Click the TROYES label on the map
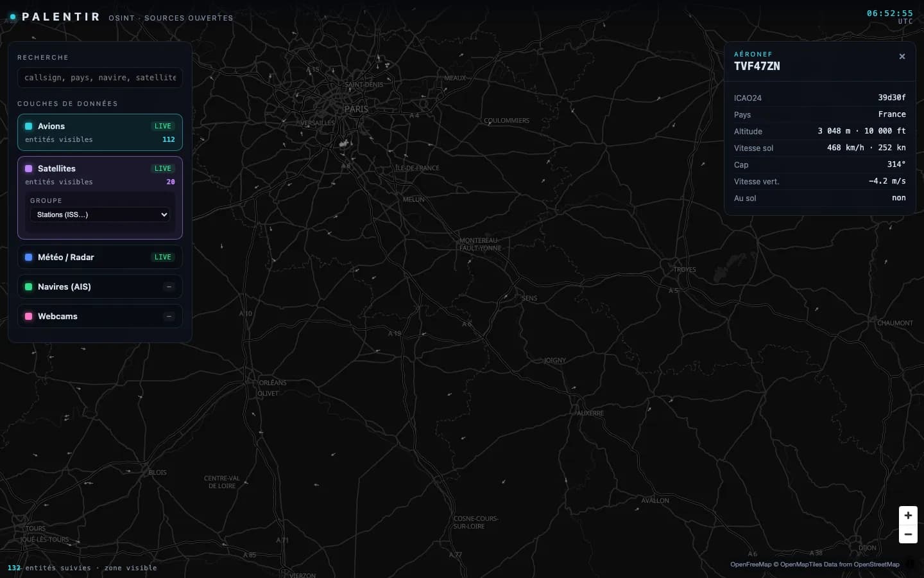 [685, 270]
